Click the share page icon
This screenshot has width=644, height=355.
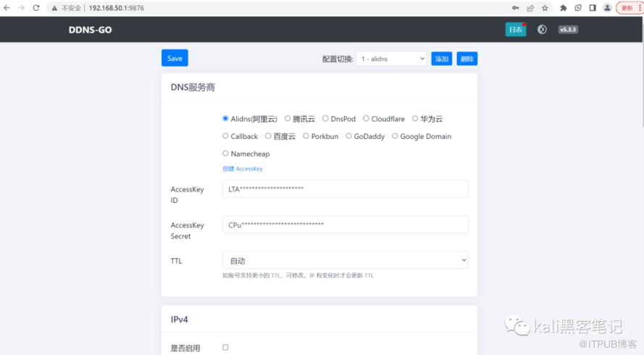530,8
